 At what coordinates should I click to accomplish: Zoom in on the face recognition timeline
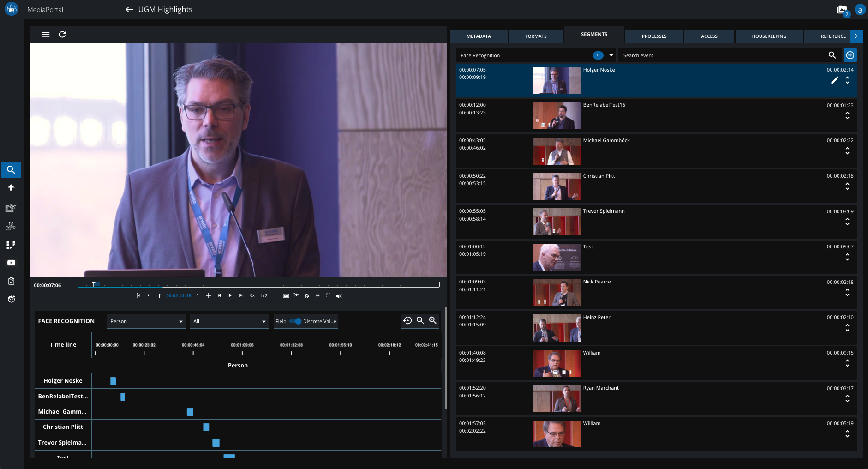pyautogui.click(x=432, y=320)
